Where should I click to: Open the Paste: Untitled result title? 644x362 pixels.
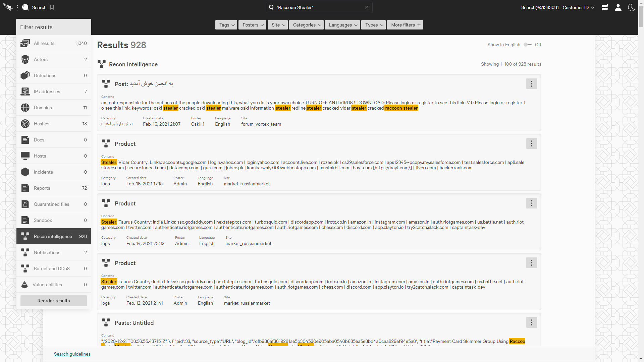click(x=134, y=323)
